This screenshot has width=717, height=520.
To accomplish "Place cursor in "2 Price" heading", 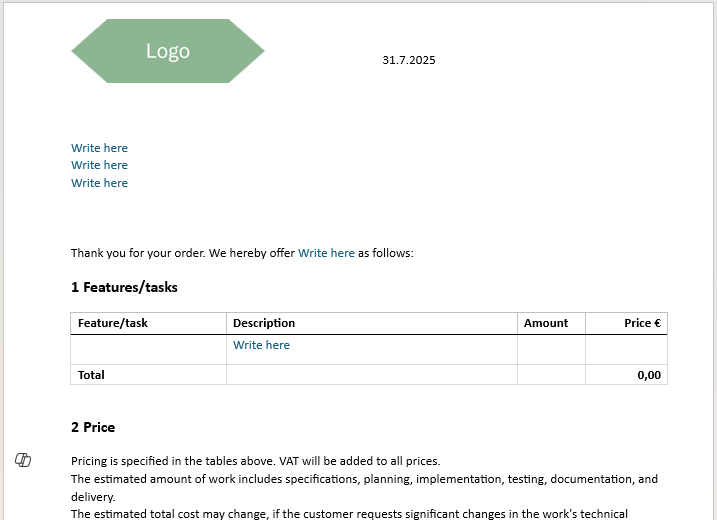I will pyautogui.click(x=93, y=427).
